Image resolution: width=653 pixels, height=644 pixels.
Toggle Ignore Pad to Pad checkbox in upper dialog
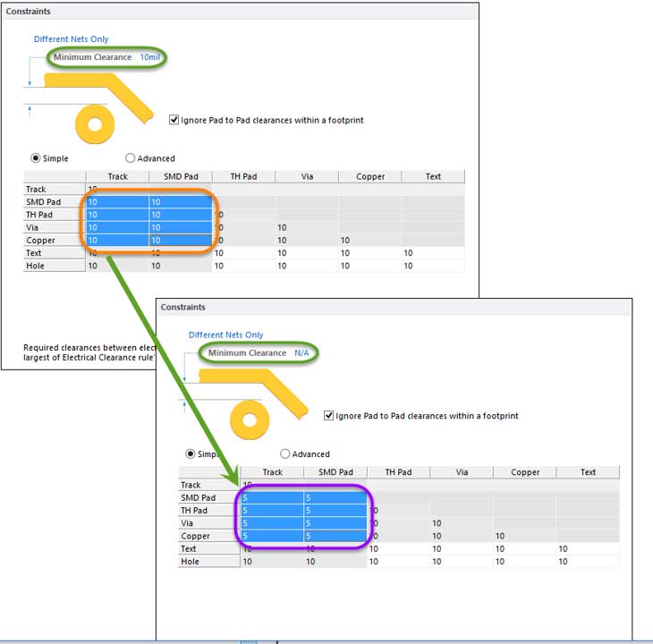tap(174, 120)
